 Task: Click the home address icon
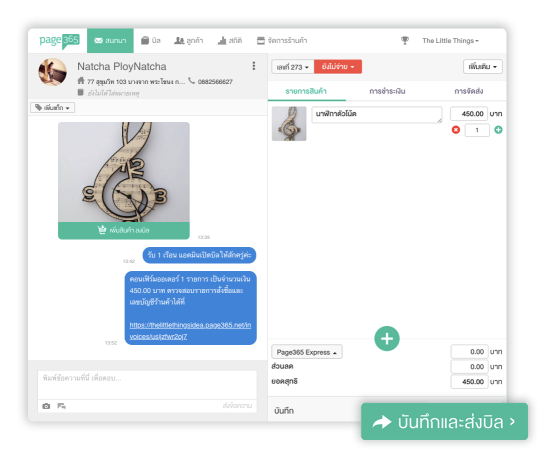pos(81,81)
